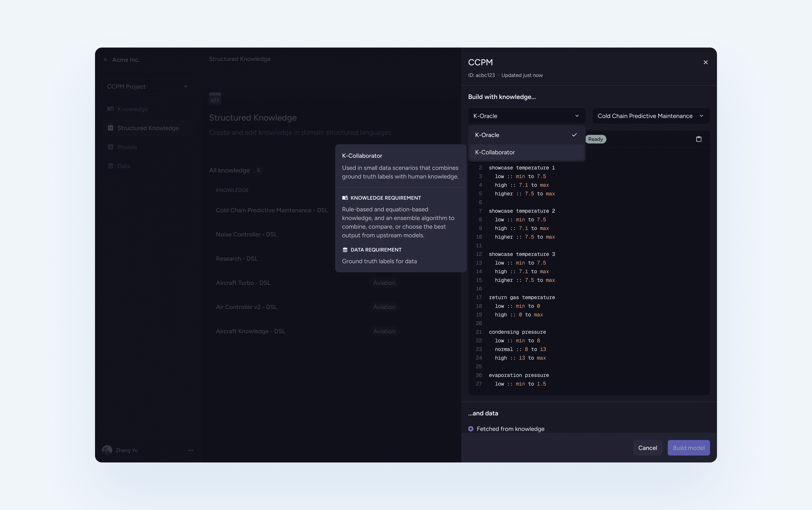812x510 pixels.
Task: Click the Knowledge book icon in sidebar
Action: pyautogui.click(x=110, y=109)
